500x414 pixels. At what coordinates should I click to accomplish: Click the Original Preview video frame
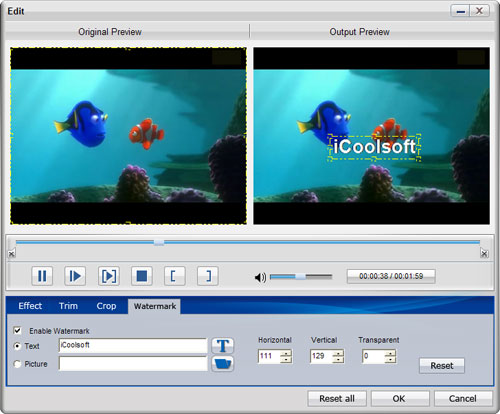coord(128,136)
